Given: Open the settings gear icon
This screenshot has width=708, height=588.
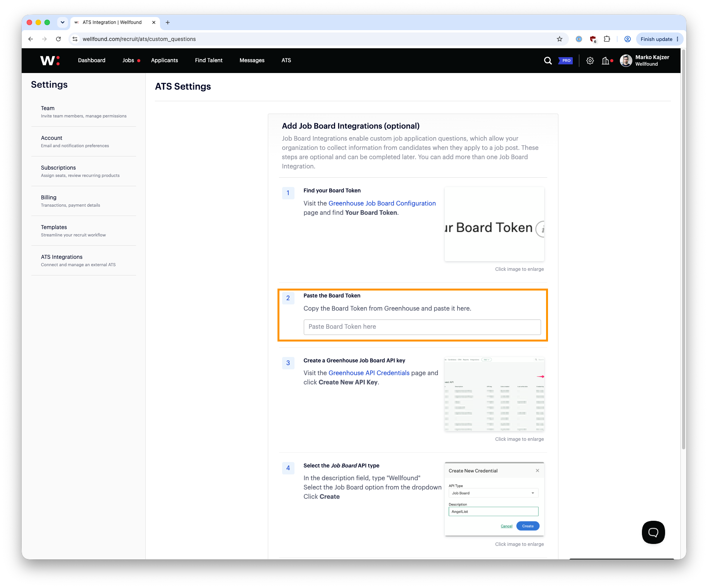Looking at the screenshot, I should (590, 61).
